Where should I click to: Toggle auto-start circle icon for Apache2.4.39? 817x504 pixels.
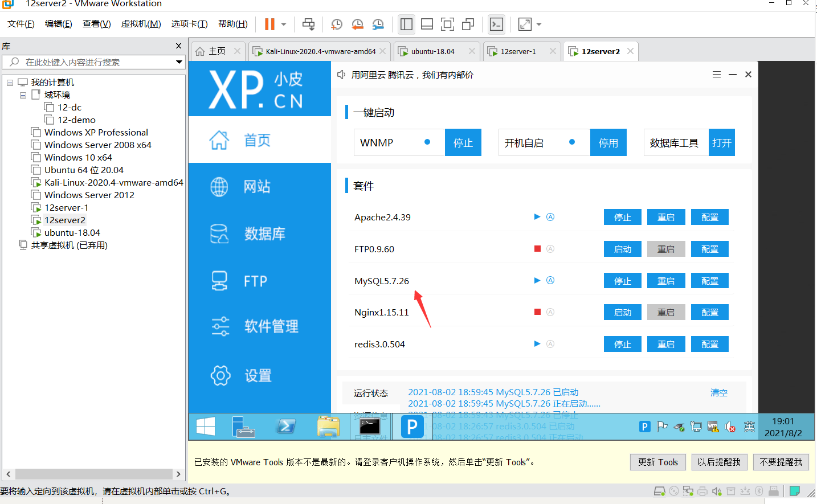coord(550,217)
